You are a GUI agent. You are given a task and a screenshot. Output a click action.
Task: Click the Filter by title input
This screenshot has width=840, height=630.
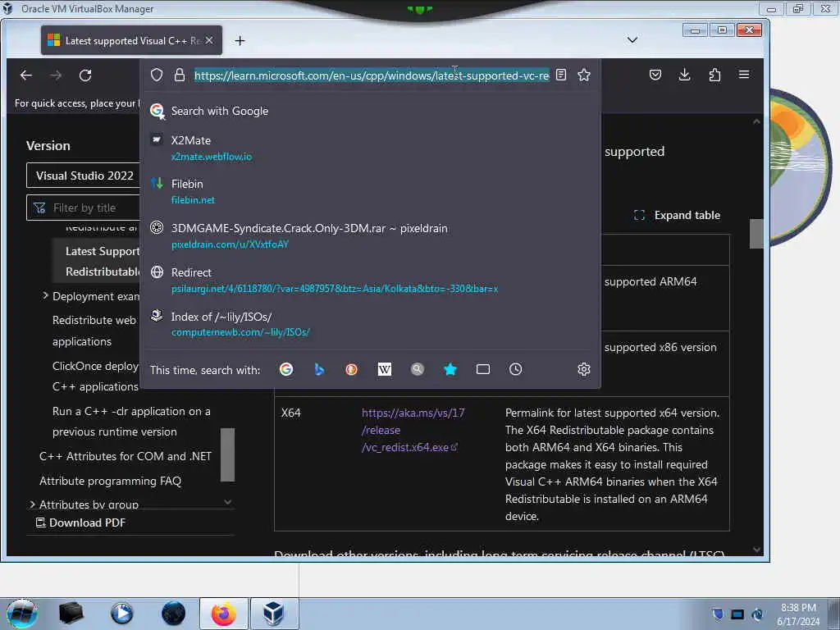[x=83, y=208]
